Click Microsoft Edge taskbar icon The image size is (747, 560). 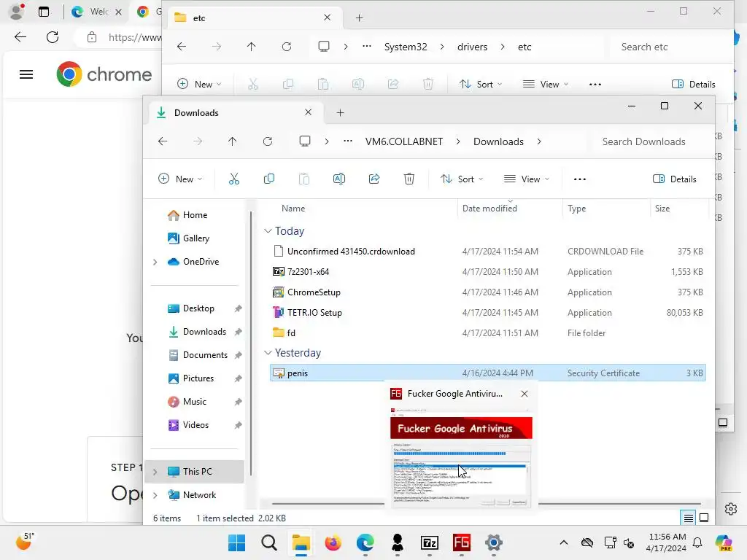pos(365,542)
